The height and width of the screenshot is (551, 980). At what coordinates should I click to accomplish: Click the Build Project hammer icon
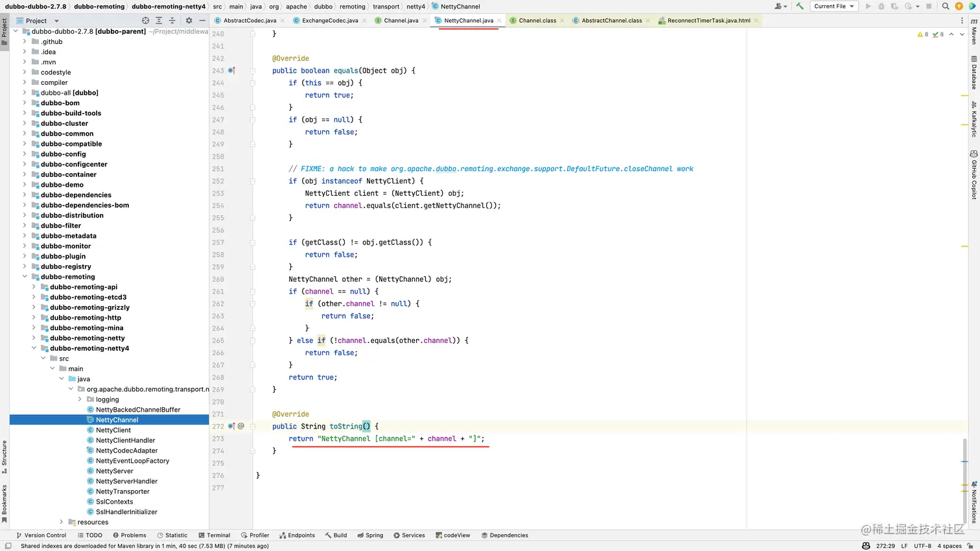coord(800,6)
